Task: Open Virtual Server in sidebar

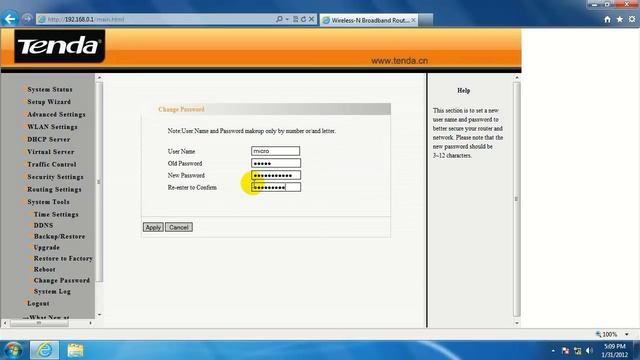Action: coord(51,152)
